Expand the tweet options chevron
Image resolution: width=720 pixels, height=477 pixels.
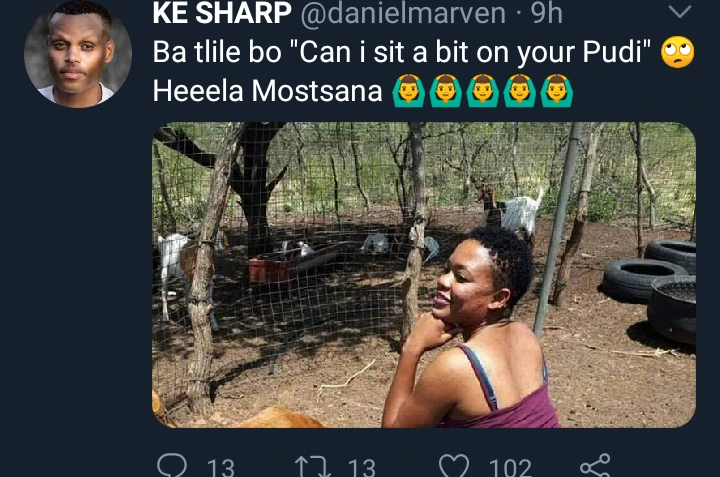680,13
